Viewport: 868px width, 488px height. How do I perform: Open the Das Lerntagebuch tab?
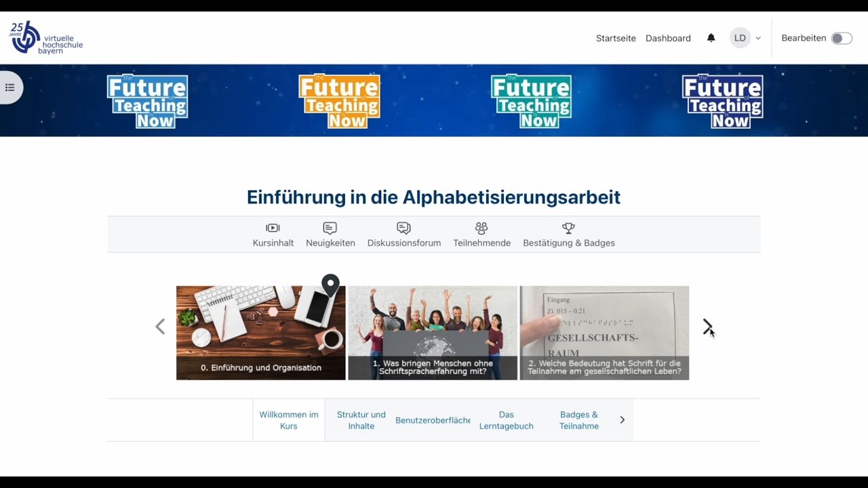(507, 420)
